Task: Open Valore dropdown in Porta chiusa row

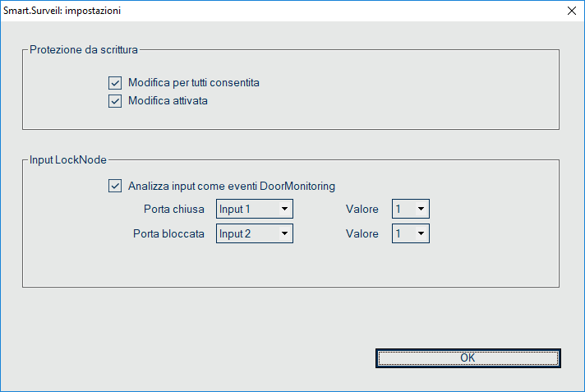Action: [420, 209]
